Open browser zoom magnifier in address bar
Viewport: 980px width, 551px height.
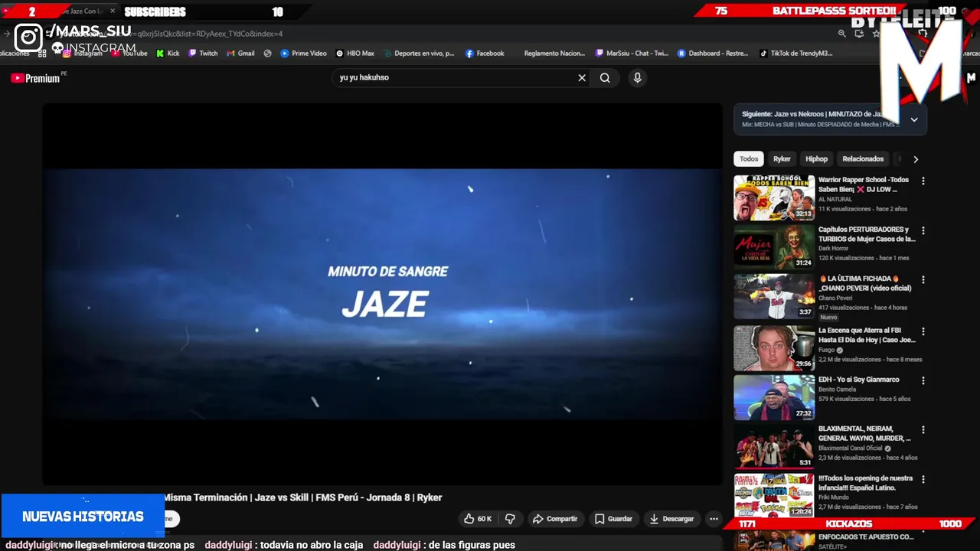coord(842,34)
